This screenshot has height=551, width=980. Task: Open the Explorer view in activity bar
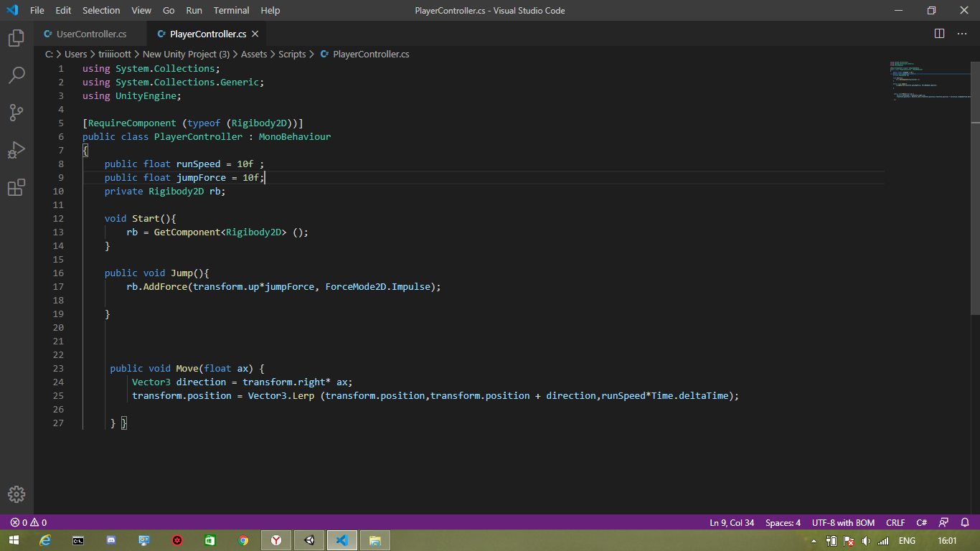click(x=17, y=38)
